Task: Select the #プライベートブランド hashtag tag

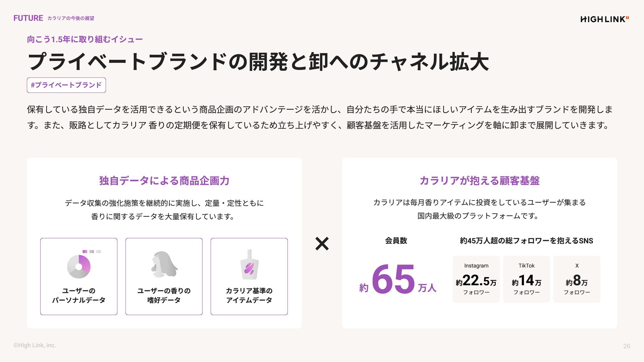Action: [66, 85]
